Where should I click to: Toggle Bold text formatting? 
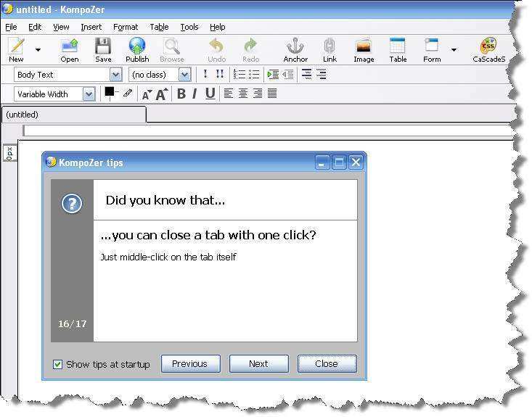point(181,94)
